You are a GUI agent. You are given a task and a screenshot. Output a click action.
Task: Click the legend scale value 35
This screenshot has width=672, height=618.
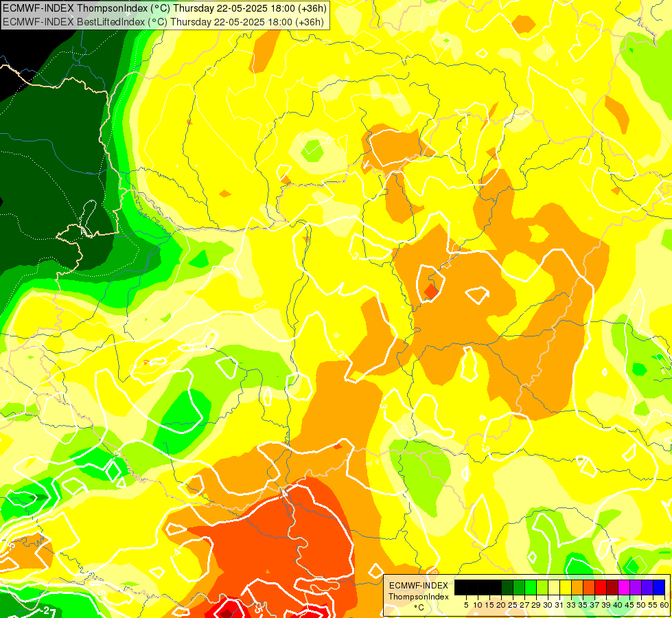pos(583,605)
